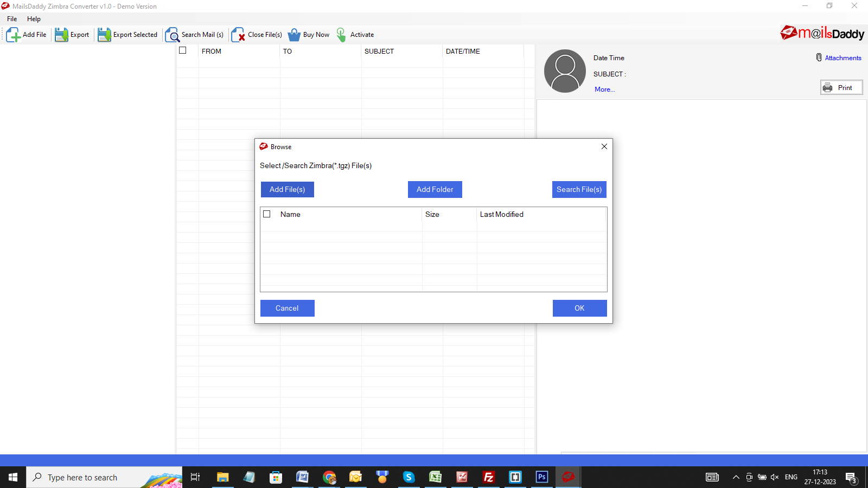
Task: Click the MailsDaddy logo in the toolbar
Action: (x=822, y=33)
